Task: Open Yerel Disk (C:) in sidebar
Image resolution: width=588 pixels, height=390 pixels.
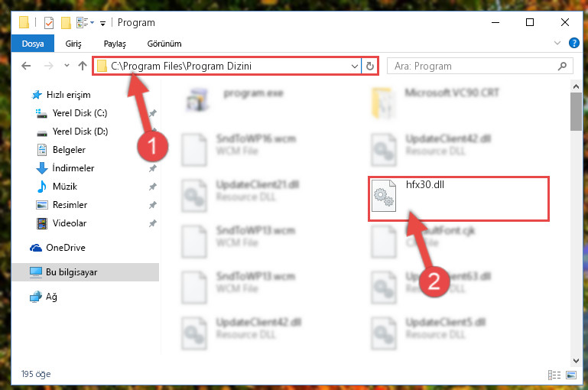Action: (x=80, y=113)
